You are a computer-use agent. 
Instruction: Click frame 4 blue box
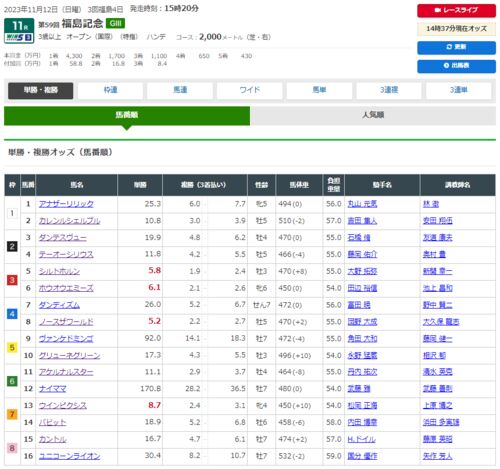coord(12,314)
